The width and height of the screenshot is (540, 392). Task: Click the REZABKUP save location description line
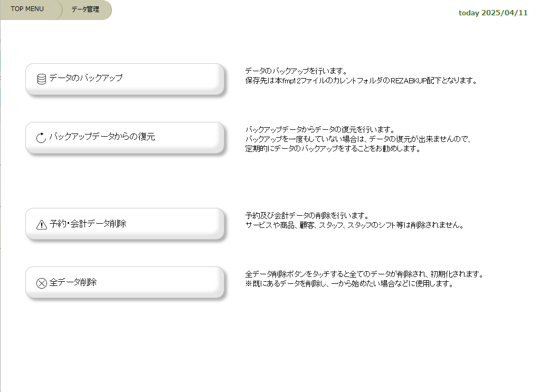tap(361, 81)
